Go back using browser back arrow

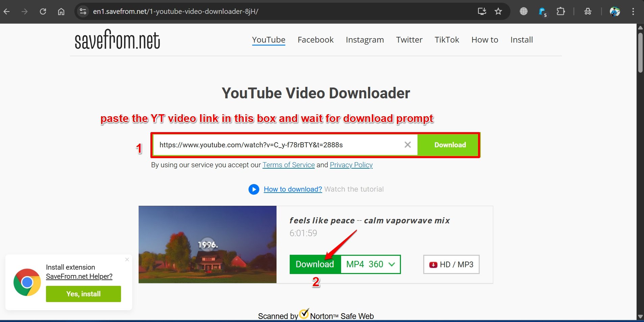pos(6,11)
